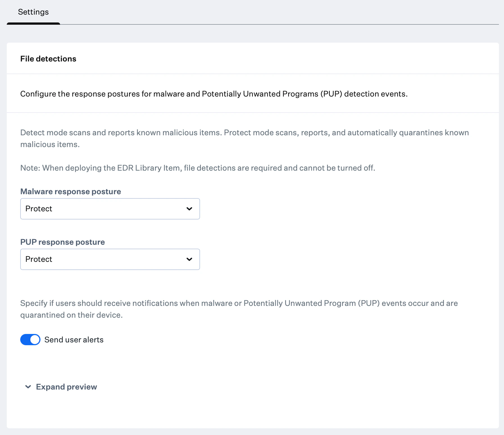Select the Settings tab label

33,12
